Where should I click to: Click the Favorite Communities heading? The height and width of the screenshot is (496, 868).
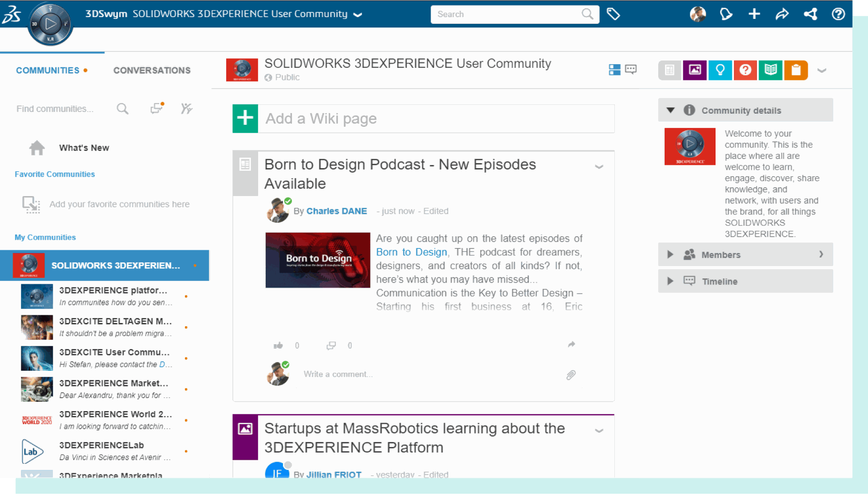point(55,174)
